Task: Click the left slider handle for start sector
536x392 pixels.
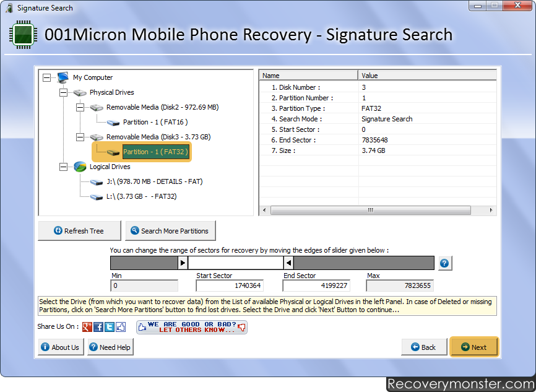Action: pyautogui.click(x=183, y=263)
